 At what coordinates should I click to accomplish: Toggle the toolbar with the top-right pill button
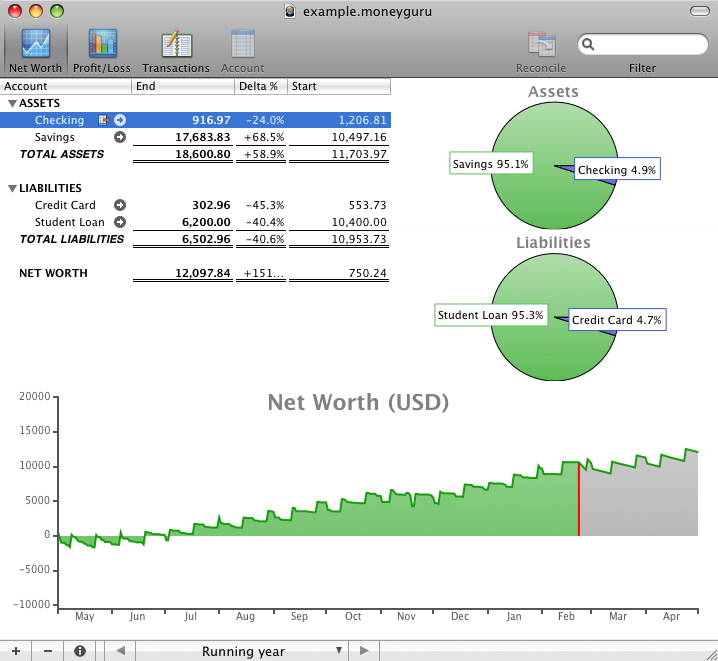[x=698, y=11]
